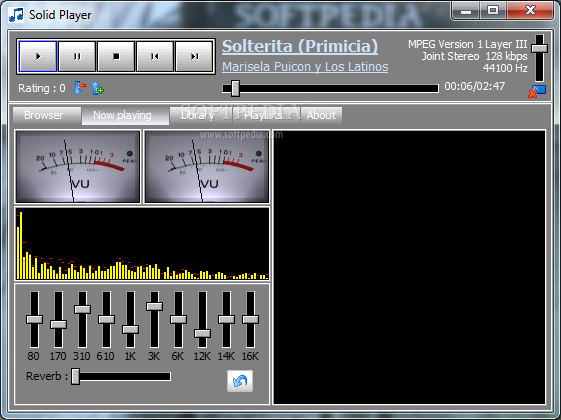
Task: Click the 14K equalizer slider handle
Action: [226, 319]
